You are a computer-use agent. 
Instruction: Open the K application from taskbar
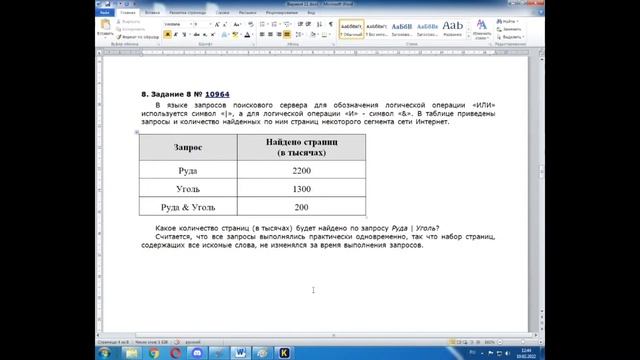tap(284, 353)
